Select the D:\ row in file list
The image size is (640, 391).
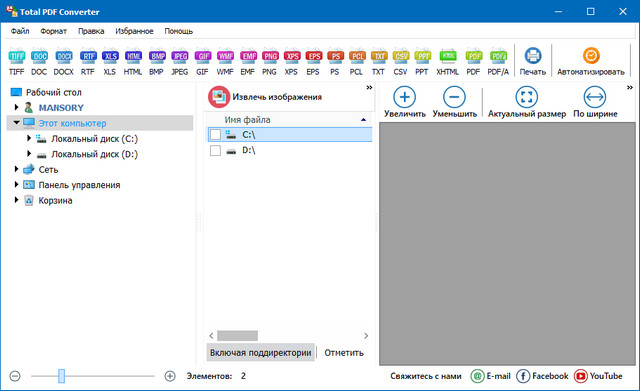point(290,150)
